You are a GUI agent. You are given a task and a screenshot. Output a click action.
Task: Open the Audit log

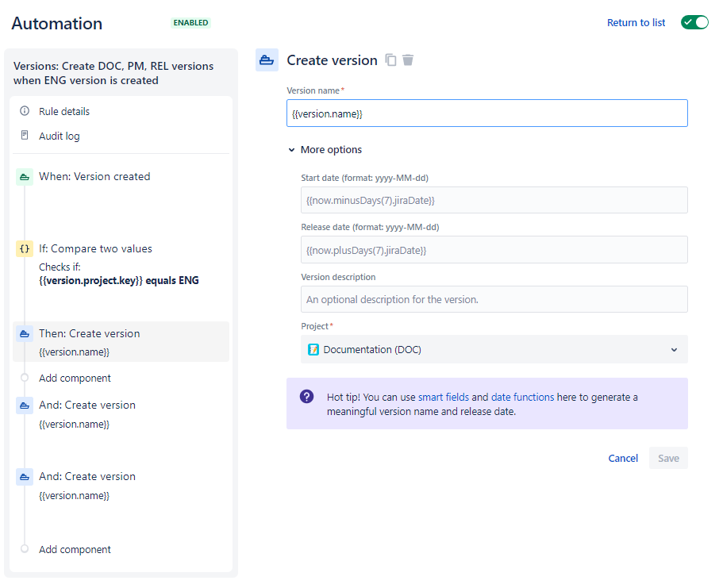(x=60, y=136)
